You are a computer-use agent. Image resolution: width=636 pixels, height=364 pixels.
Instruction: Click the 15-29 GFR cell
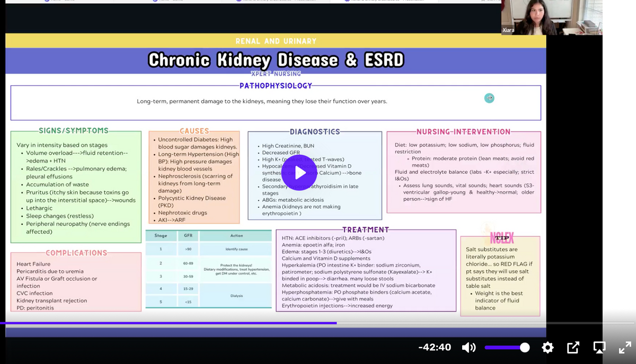click(188, 289)
